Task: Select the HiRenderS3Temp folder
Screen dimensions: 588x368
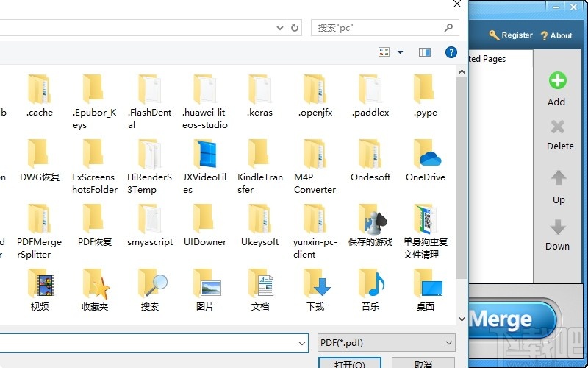Action: (149, 167)
